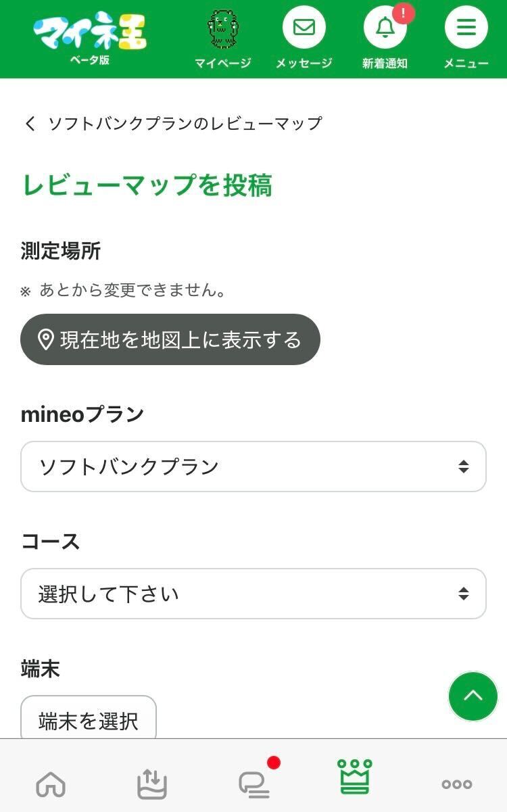Click the マイネ王 logo
Image resolution: width=507 pixels, height=812 pixels.
click(90, 34)
